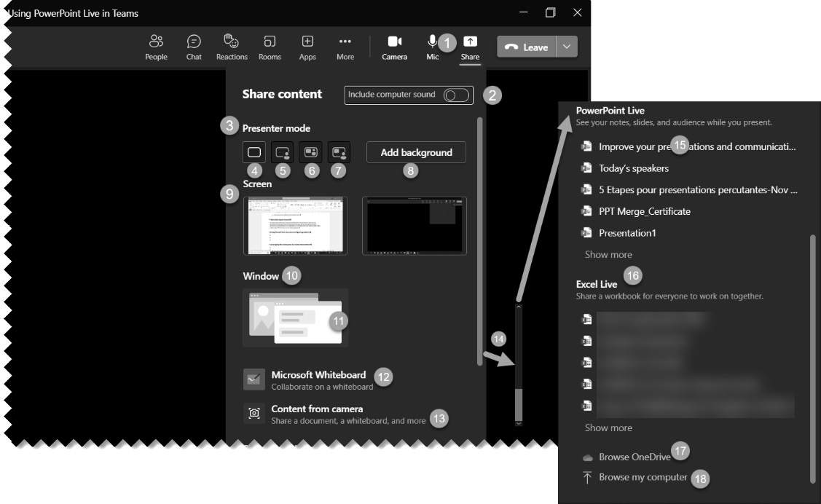Open "Improve your presentations and communicati..." file
Image resolution: width=821 pixels, height=504 pixels.
tap(690, 146)
